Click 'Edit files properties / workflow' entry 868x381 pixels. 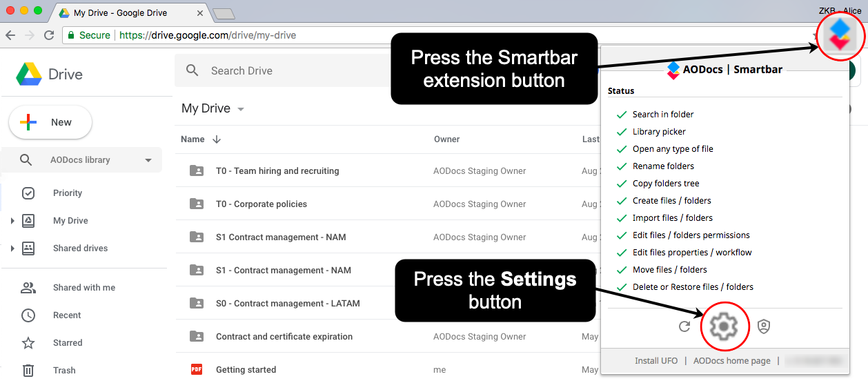[x=692, y=253]
